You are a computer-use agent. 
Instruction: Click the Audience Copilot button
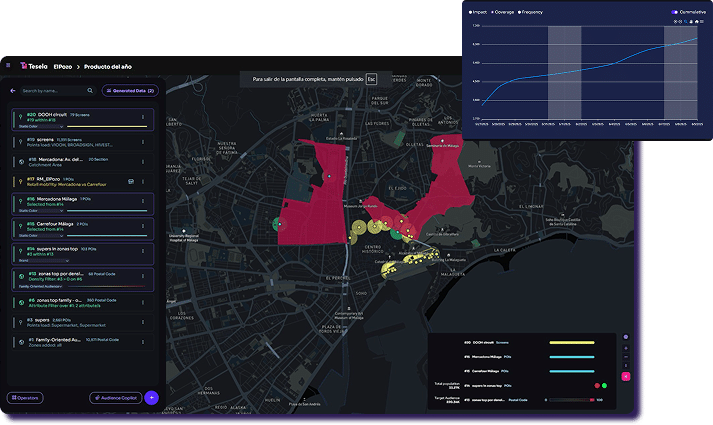point(114,397)
